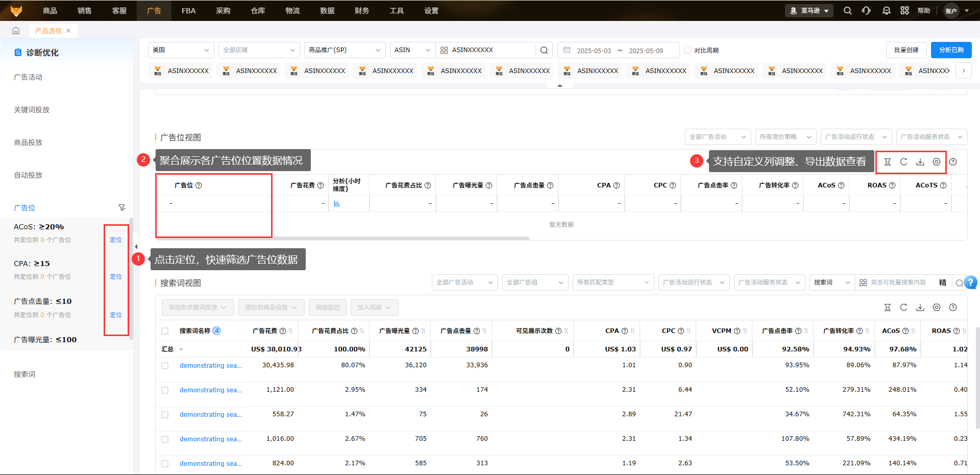Image resolution: width=980 pixels, height=475 pixels.
Task: Open the 所有竞价策略 dropdown
Action: click(785, 137)
